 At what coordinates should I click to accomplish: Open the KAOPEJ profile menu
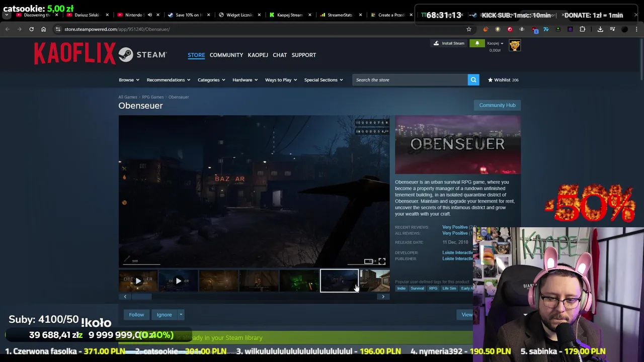point(258,55)
